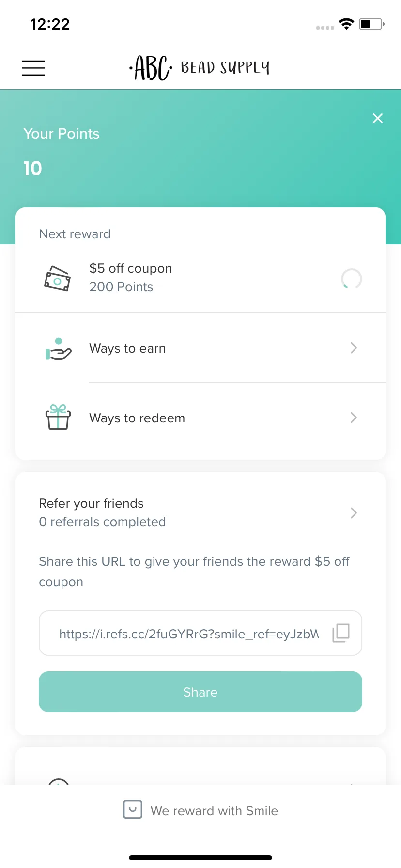Tap the gift box redeem icon
The height and width of the screenshot is (868, 401).
[x=58, y=418]
